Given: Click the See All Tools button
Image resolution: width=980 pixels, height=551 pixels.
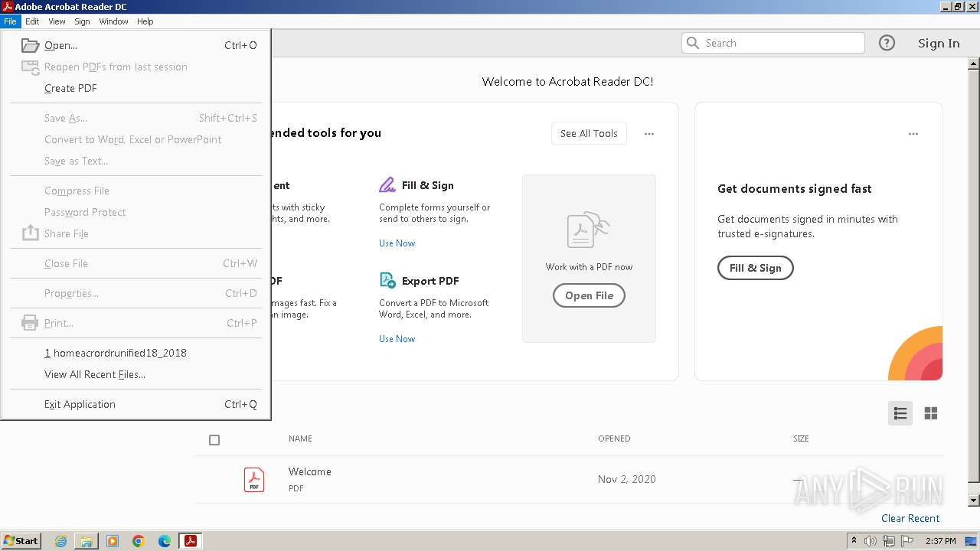Looking at the screenshot, I should pyautogui.click(x=589, y=133).
